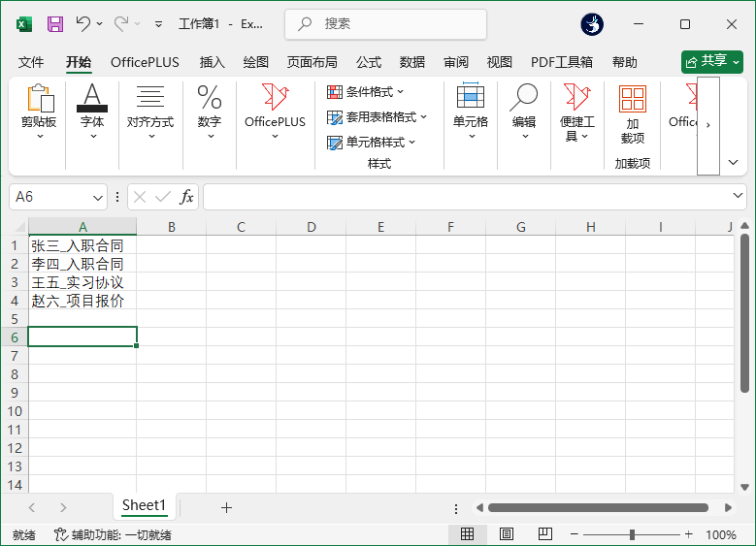This screenshot has height=546, width=756.
Task: Switch to the 视图 tab
Action: click(499, 62)
